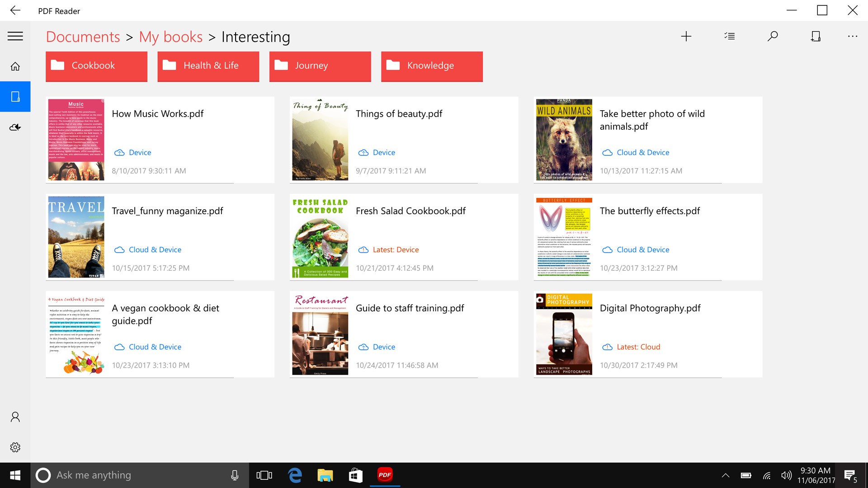
Task: Show hidden system tray icons
Action: pos(726,475)
